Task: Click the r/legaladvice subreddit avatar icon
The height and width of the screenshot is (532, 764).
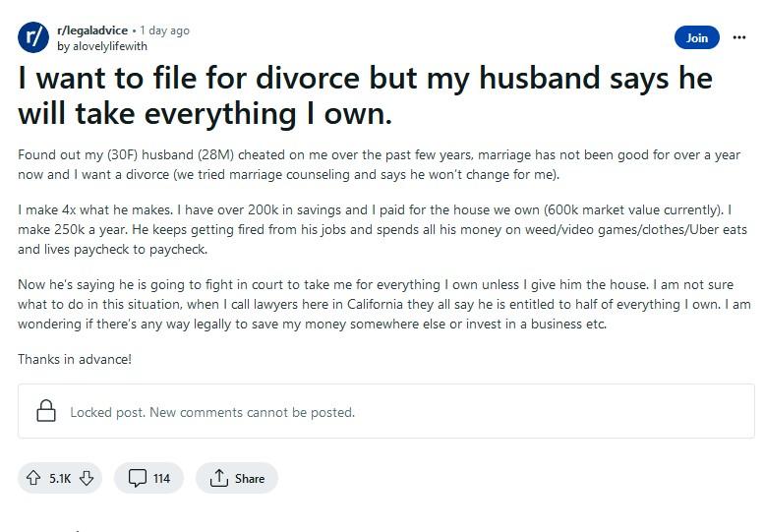Action: (33, 37)
